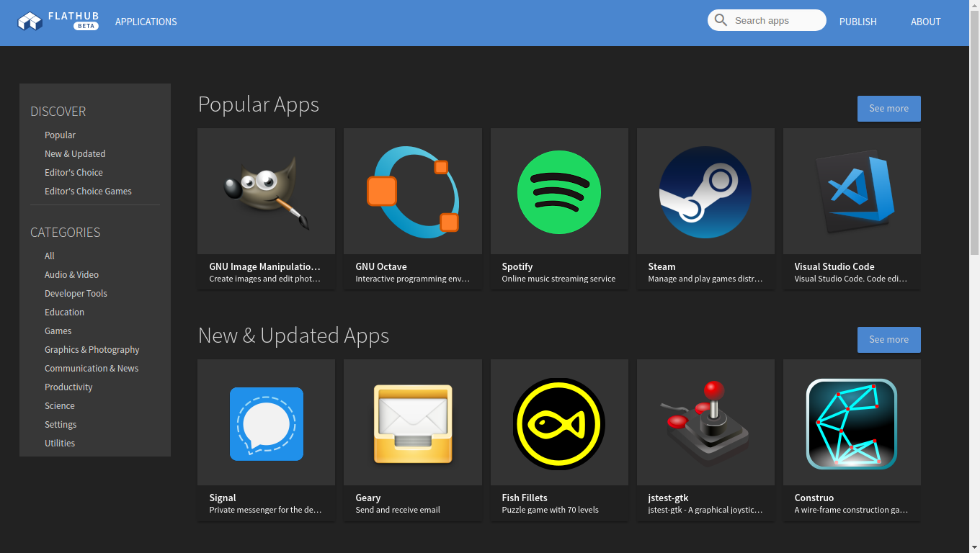Select Editor's Choice Games in sidebar
980x553 pixels.
coord(88,191)
